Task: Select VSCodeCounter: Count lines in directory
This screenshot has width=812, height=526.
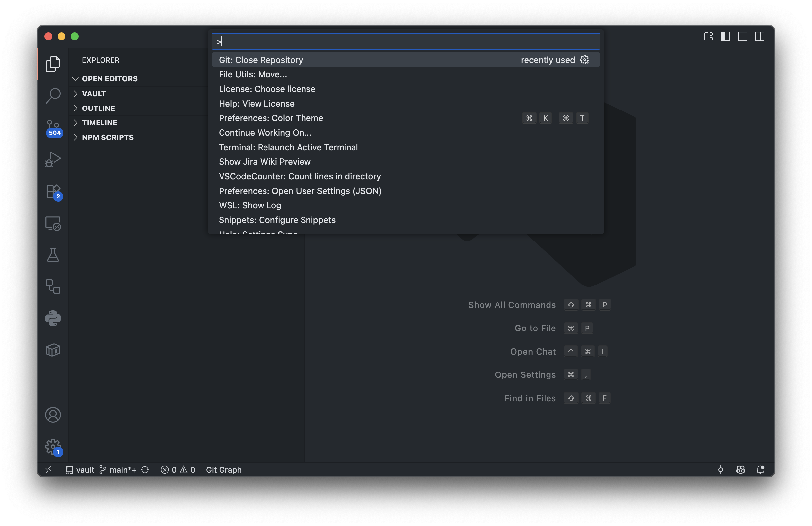Action: [x=406, y=176]
